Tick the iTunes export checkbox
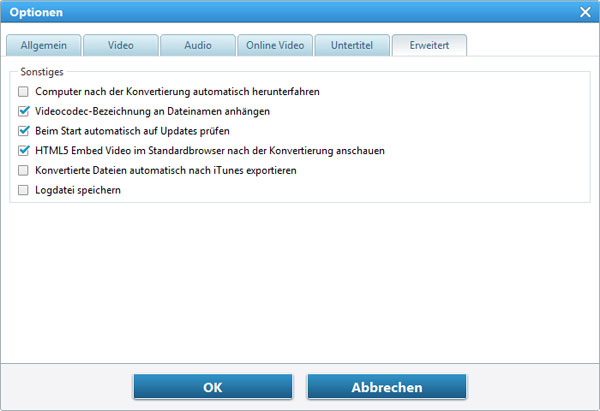 click(24, 170)
